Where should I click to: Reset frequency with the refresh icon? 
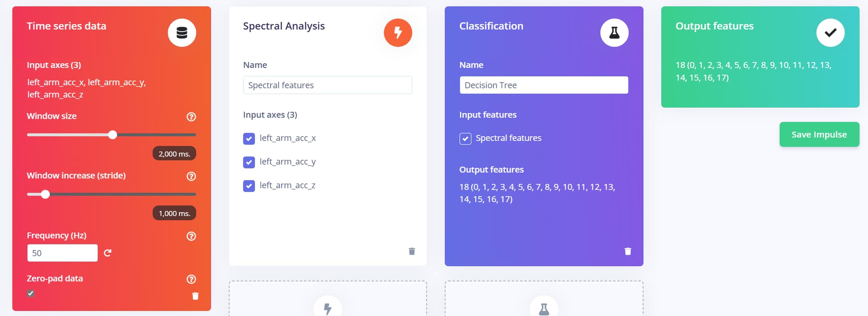[x=108, y=253]
